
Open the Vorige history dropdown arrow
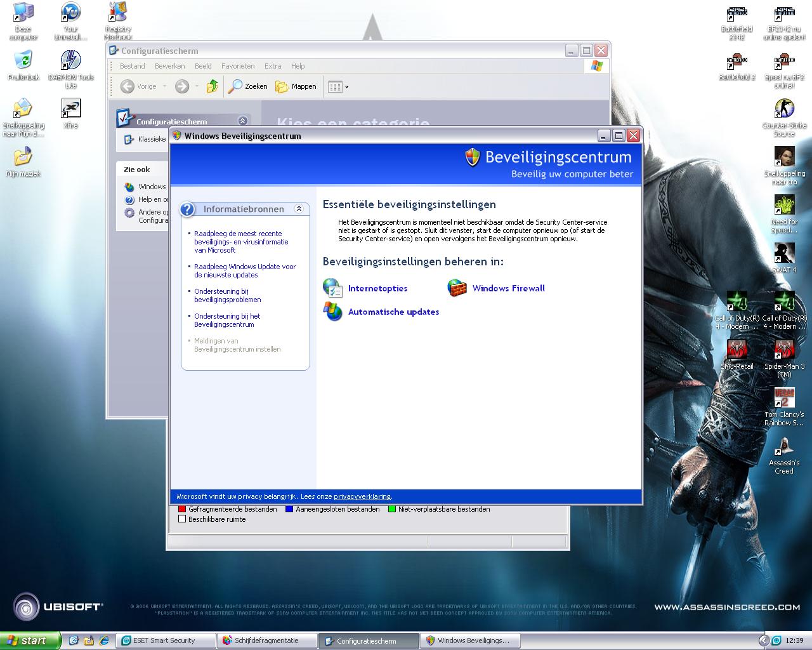(x=164, y=86)
